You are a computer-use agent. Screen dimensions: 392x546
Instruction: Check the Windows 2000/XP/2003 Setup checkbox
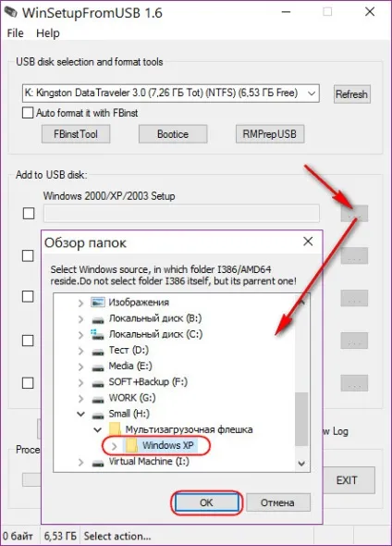(29, 213)
